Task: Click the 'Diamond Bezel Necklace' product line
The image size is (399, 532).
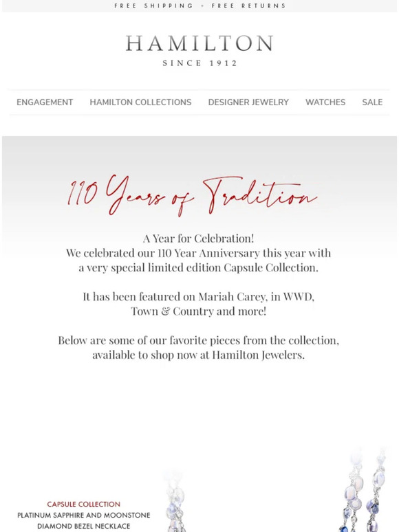Action: [83, 526]
